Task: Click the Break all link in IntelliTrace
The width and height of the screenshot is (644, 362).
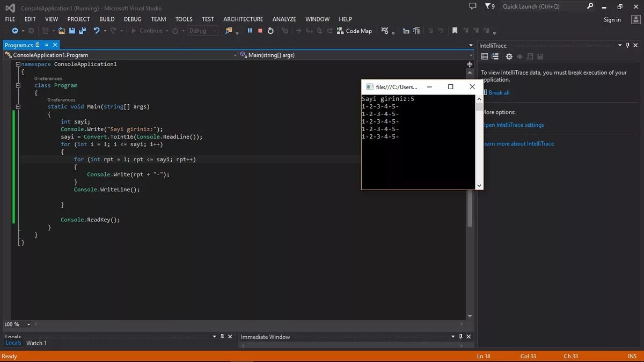Action: tap(499, 93)
